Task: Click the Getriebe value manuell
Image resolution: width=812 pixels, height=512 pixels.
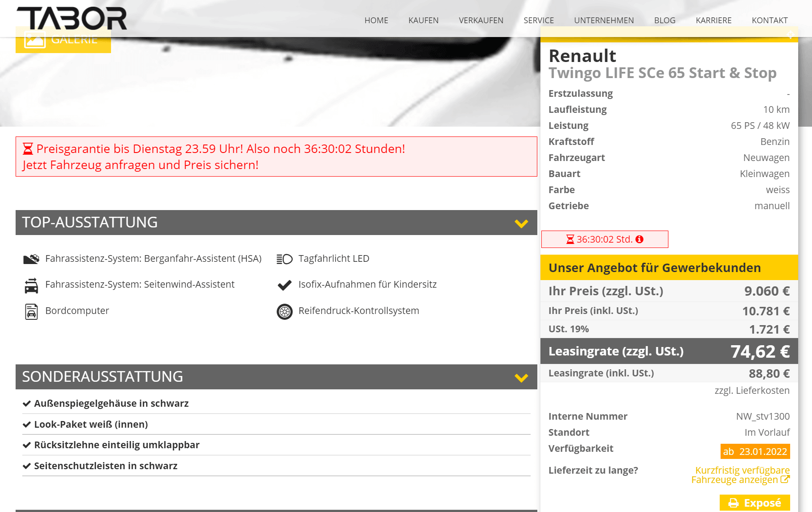Action: coord(772,206)
